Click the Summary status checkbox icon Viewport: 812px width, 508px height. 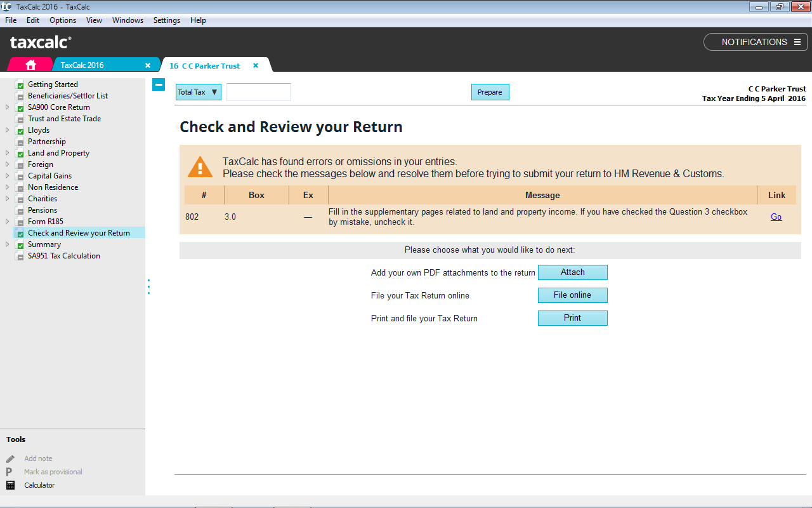tap(20, 244)
